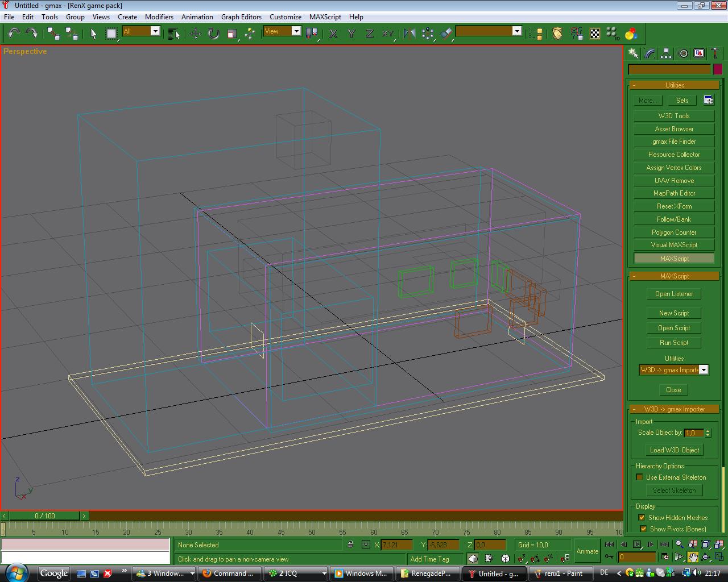This screenshot has width=728, height=582.
Task: Open the Display command panel tab
Action: point(699,53)
